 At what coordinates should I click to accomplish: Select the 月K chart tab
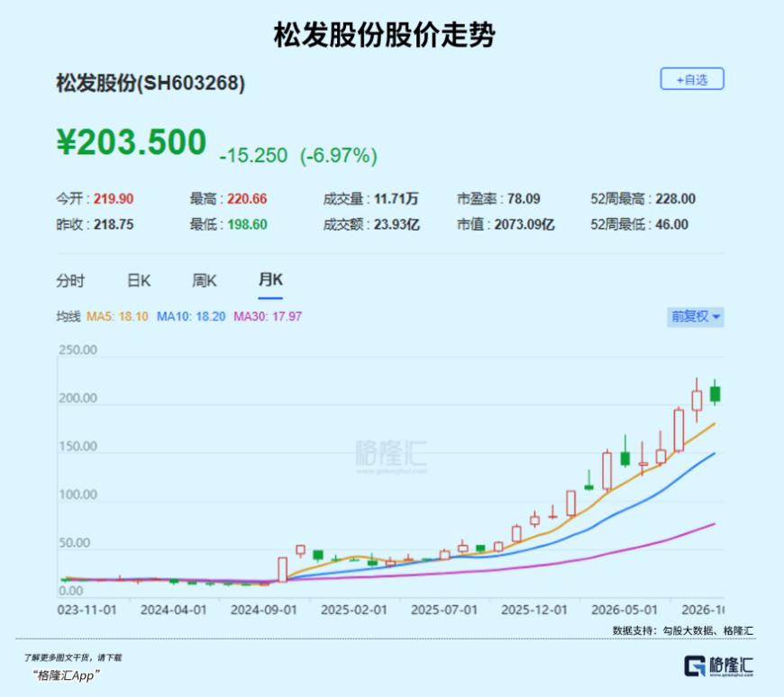(x=270, y=280)
